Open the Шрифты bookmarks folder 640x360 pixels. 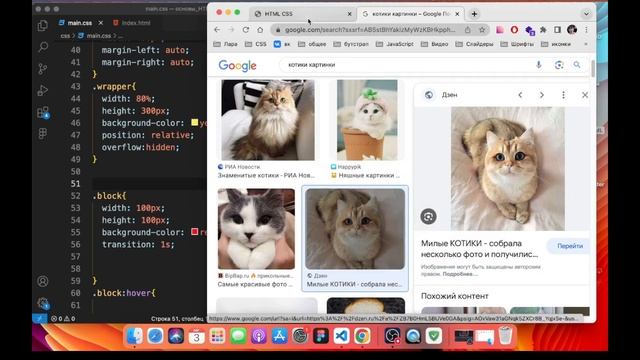[x=517, y=44]
